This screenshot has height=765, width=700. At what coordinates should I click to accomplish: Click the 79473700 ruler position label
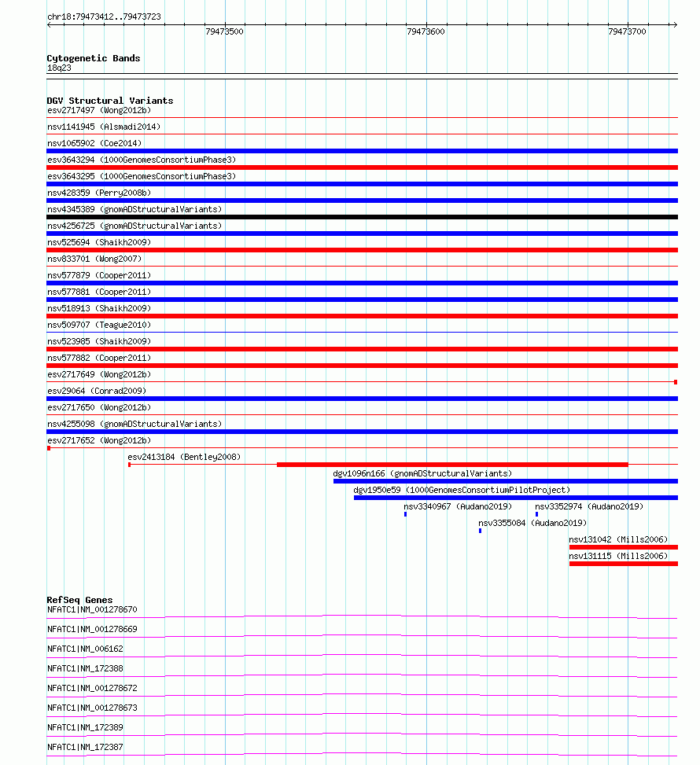pyautogui.click(x=628, y=31)
